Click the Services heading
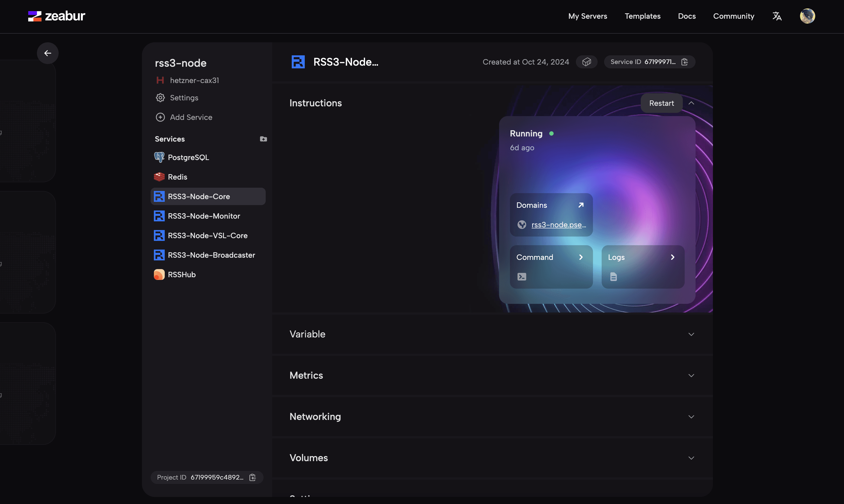844x504 pixels. tap(170, 139)
